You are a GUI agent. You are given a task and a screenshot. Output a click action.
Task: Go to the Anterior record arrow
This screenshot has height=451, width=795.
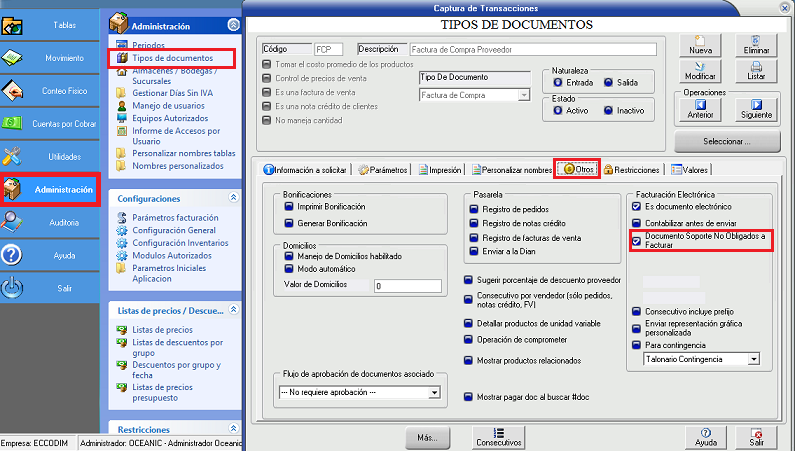tap(701, 108)
